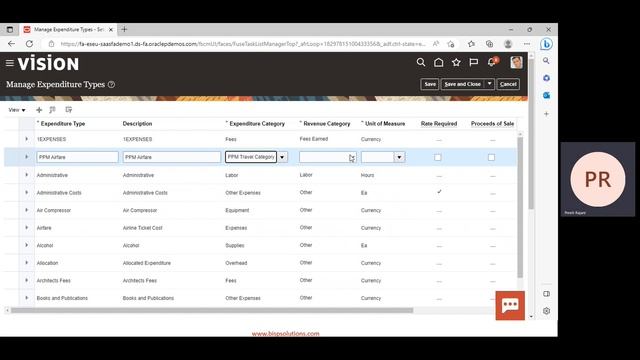Open the browser collections icon
This screenshot has width=640, height=360.
point(489,44)
